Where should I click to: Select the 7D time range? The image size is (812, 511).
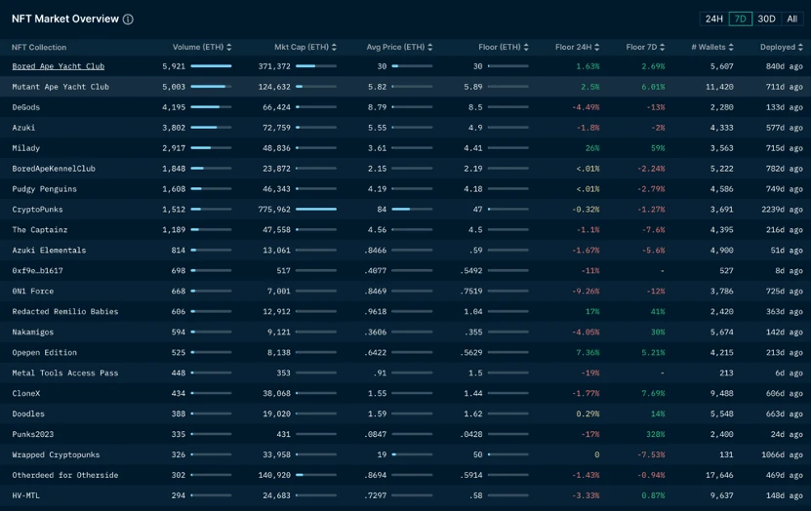pos(741,19)
